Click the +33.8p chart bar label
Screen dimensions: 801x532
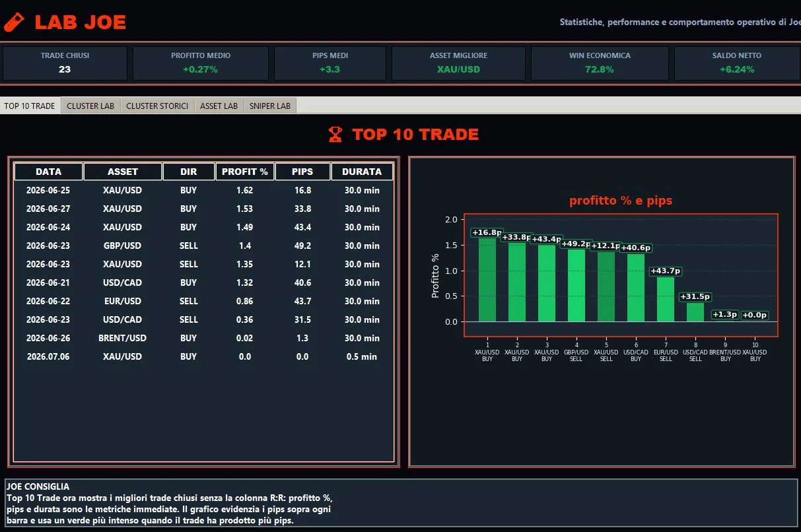[517, 237]
